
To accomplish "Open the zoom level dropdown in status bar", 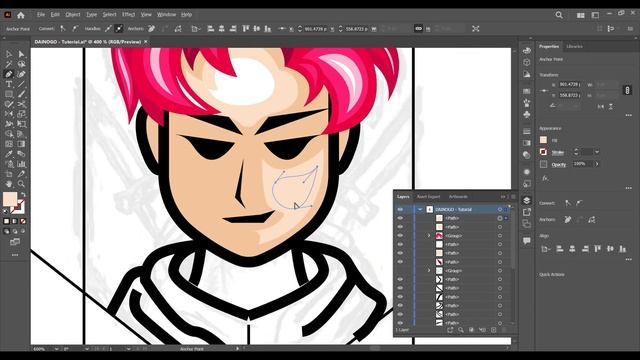I will (56, 349).
